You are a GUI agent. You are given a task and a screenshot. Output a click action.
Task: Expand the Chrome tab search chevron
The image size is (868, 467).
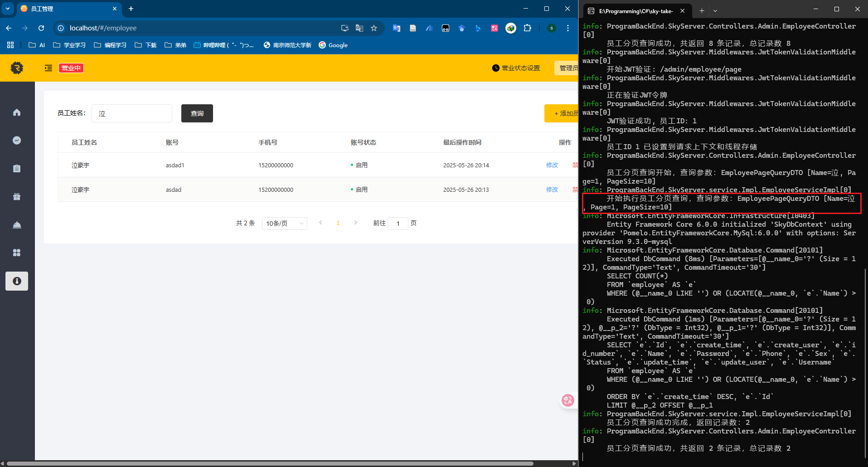[8, 9]
